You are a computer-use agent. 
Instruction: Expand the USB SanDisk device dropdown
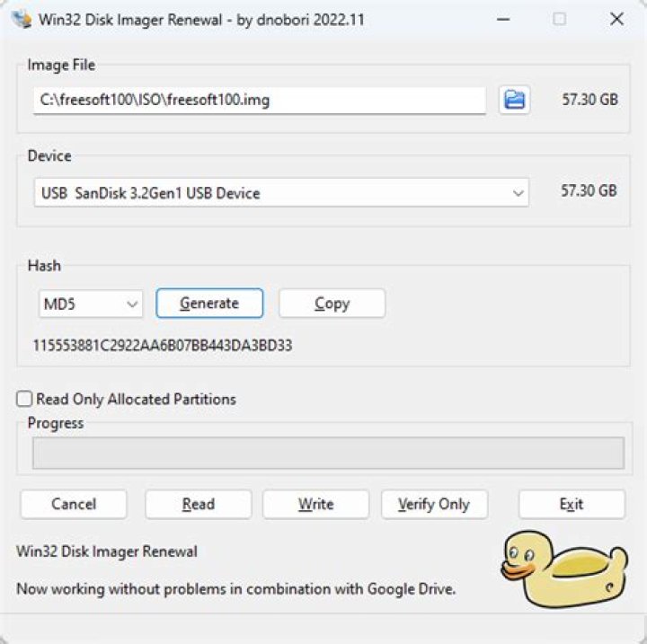tap(281, 193)
